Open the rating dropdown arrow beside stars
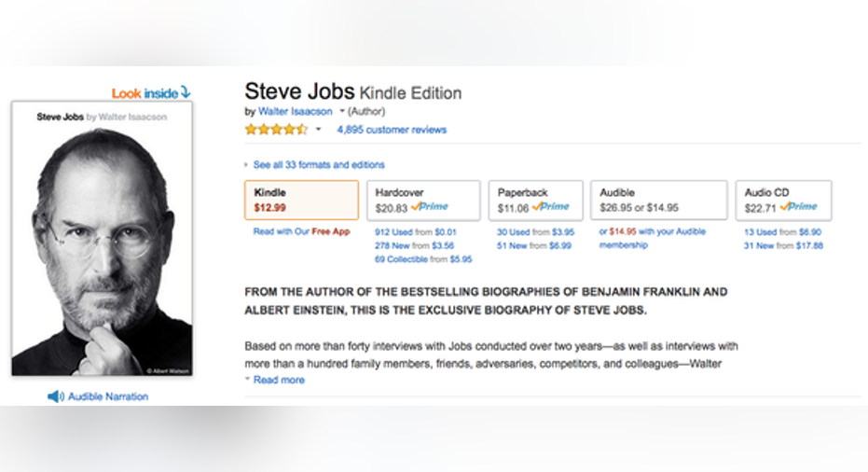The height and width of the screenshot is (472, 868). pos(318,130)
